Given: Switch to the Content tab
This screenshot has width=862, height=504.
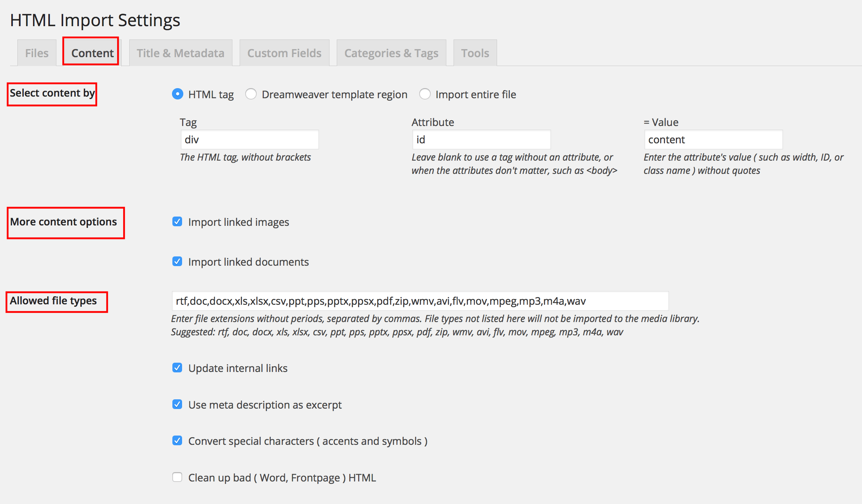Looking at the screenshot, I should 92,53.
